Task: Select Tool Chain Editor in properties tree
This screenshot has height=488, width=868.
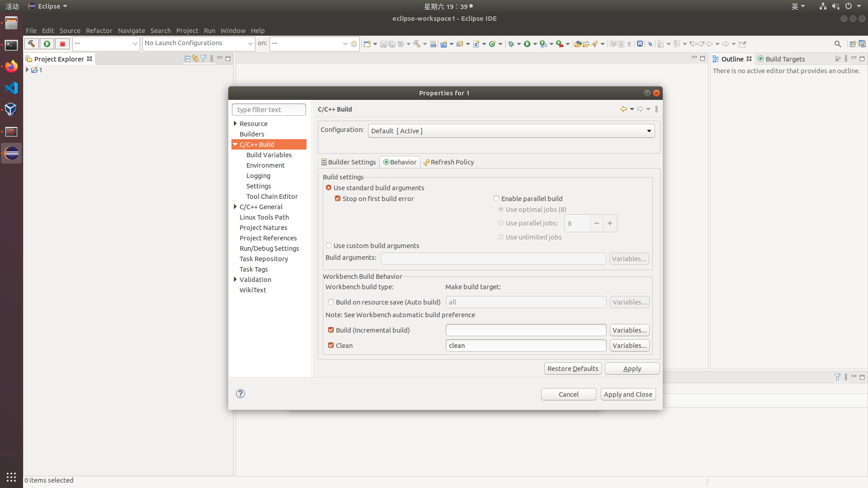Action: (x=272, y=196)
